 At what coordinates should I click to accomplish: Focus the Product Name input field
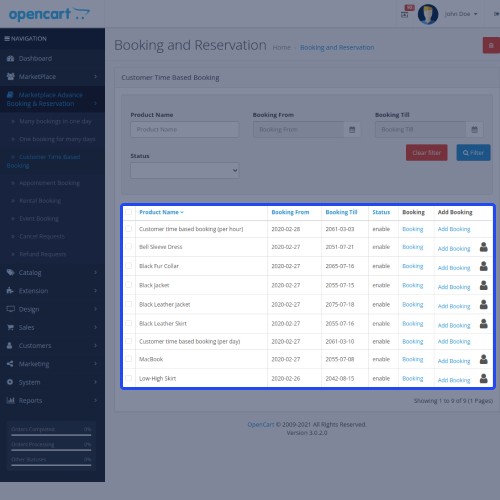[x=185, y=129]
